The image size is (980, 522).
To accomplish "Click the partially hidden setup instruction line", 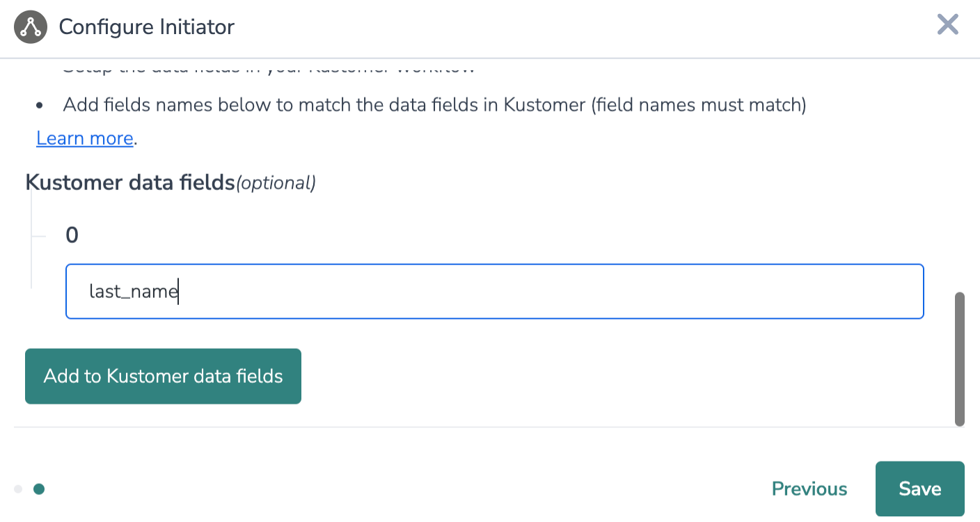I will (268, 69).
